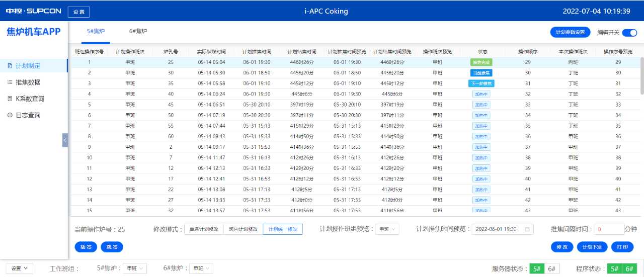Screen dimensions: 644x277
Task: Click the green 5# server status indicator
Action: 536,269
